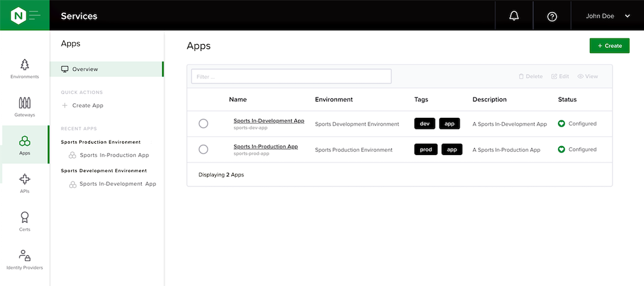Click Configured status text of Development app
Image resolution: width=644 pixels, height=286 pixels.
(x=582, y=123)
